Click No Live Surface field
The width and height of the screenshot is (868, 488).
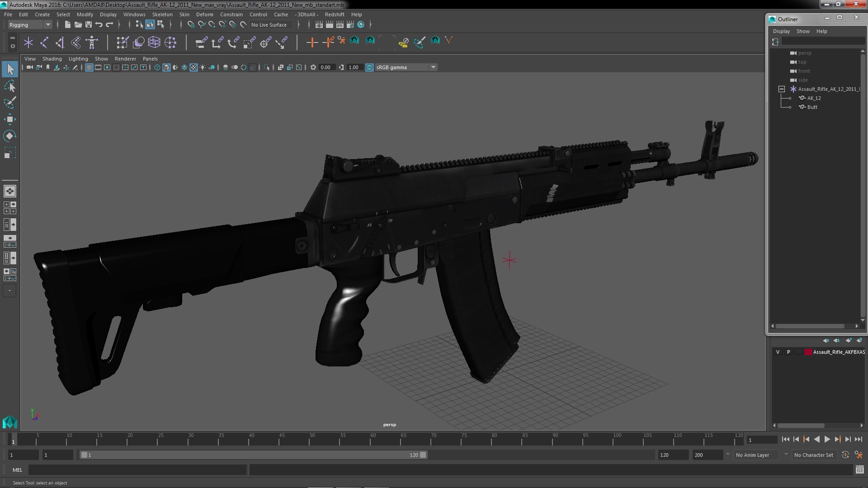(271, 25)
